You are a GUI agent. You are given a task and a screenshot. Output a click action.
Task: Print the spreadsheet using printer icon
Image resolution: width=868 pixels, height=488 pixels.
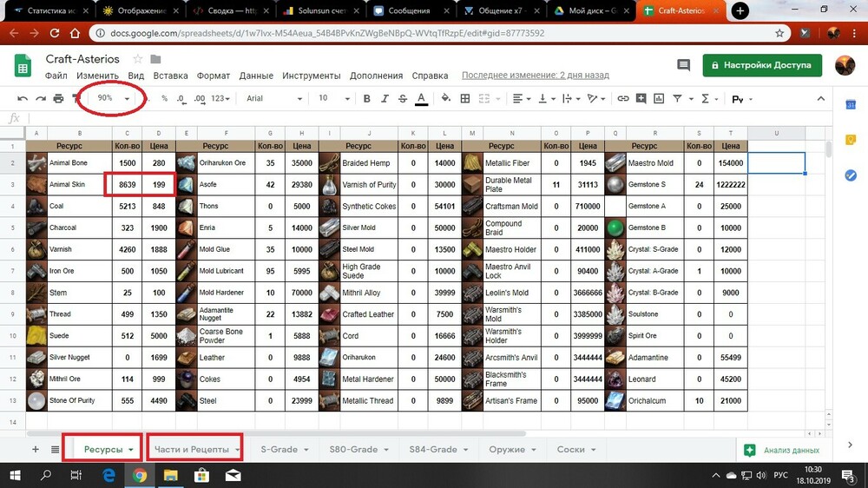point(58,98)
